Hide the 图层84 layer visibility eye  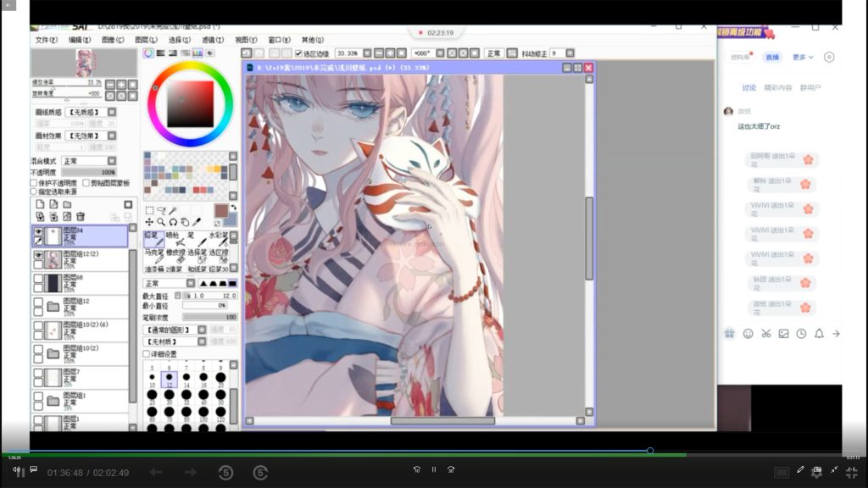38,230
